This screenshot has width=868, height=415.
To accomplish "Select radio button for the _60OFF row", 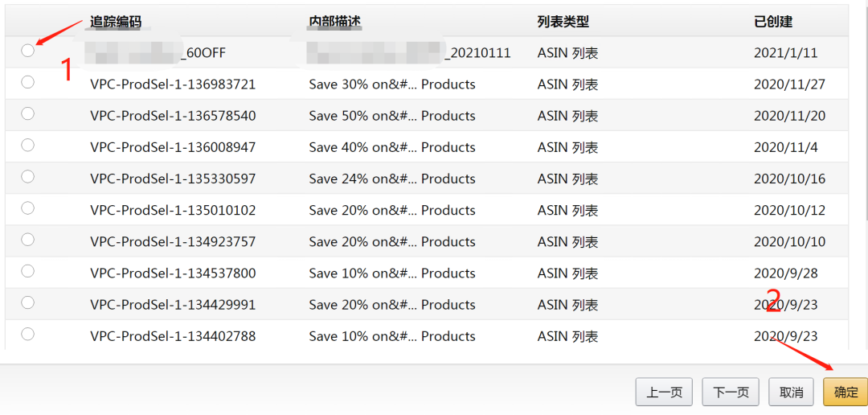I will click(28, 51).
